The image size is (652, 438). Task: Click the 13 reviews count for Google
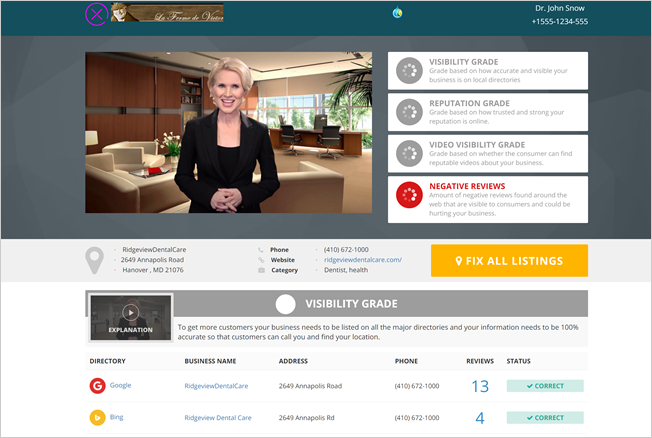point(479,386)
